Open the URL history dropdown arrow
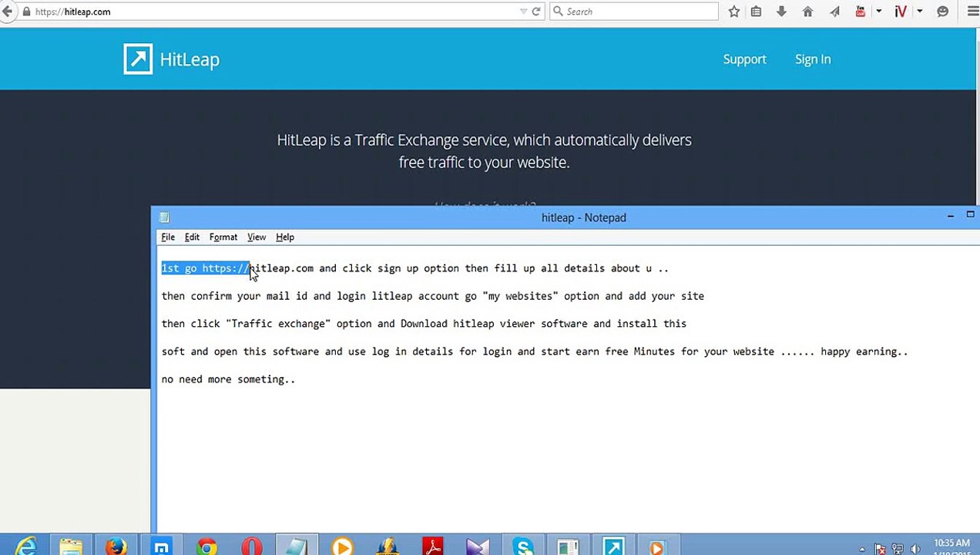 click(524, 12)
